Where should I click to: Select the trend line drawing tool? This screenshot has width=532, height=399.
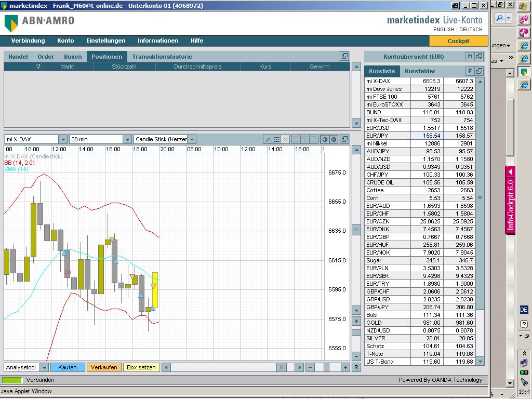tap(268, 139)
